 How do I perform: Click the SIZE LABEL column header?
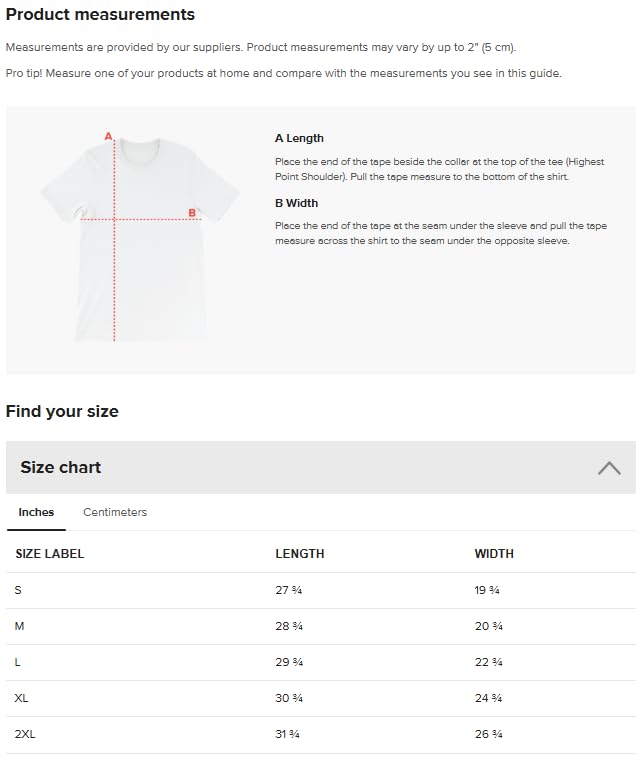tap(50, 553)
